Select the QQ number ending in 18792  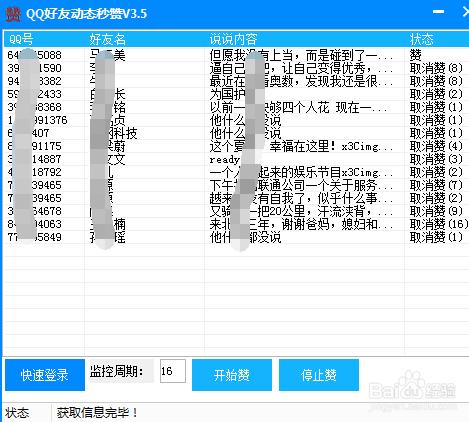[35, 172]
